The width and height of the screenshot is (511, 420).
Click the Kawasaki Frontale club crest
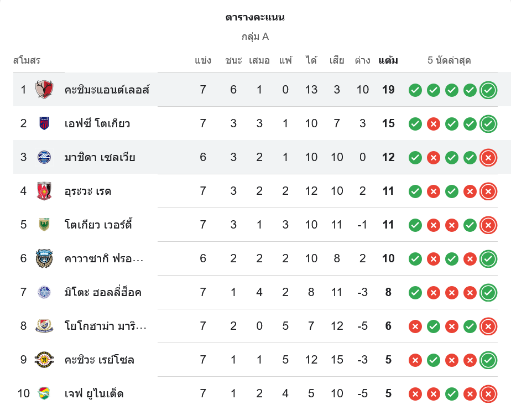pos(44,258)
